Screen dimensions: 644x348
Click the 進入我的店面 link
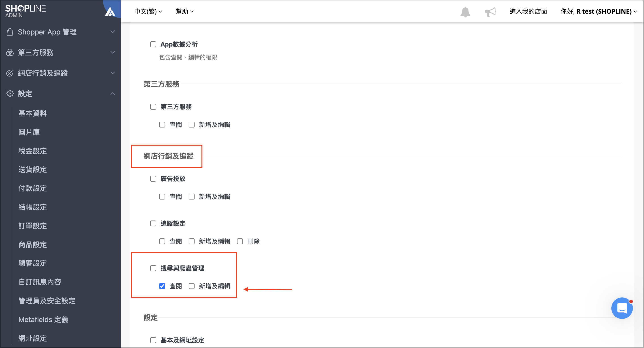point(528,11)
